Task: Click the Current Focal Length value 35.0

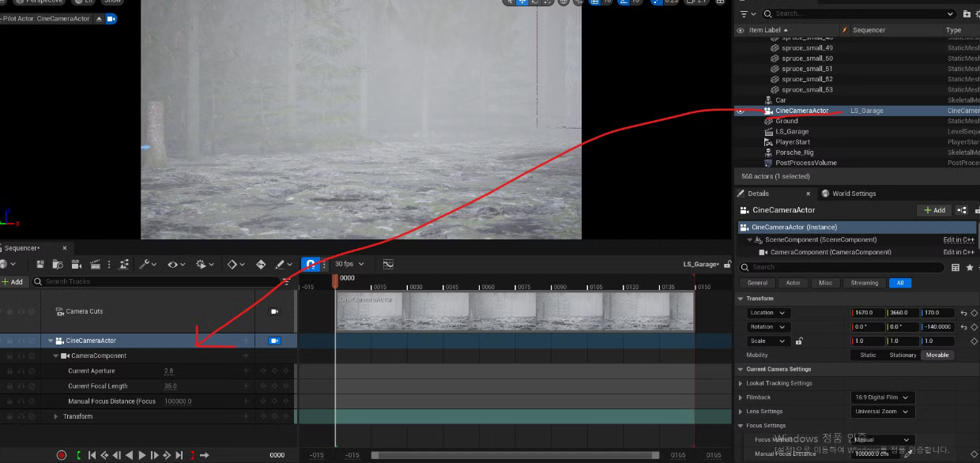Action: click(x=171, y=386)
